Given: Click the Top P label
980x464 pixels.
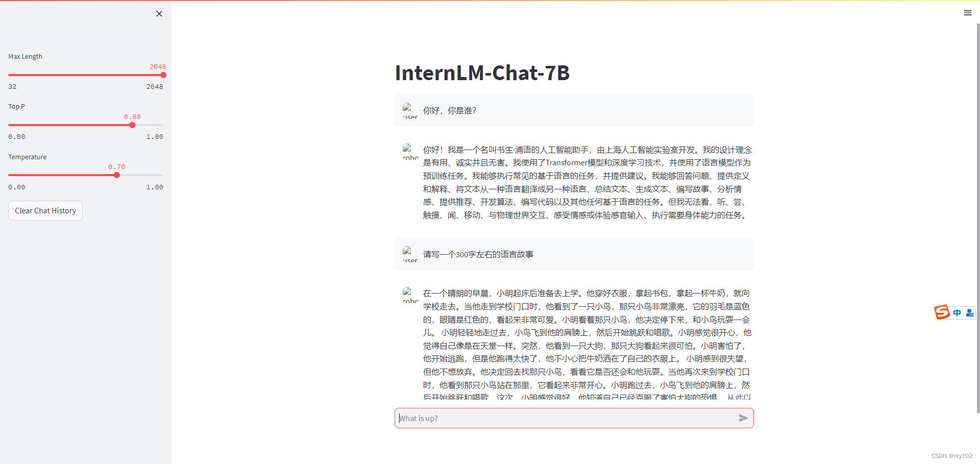Looking at the screenshot, I should (x=16, y=107).
